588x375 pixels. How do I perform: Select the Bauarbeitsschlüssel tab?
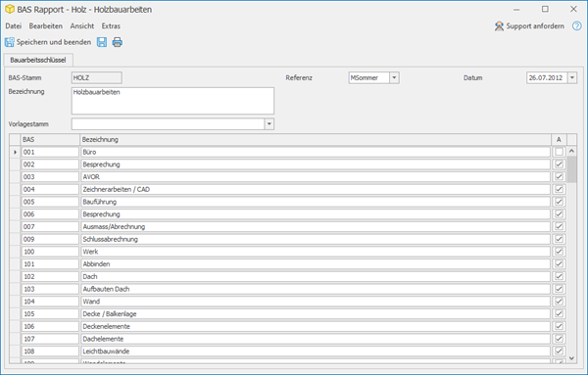(38, 60)
